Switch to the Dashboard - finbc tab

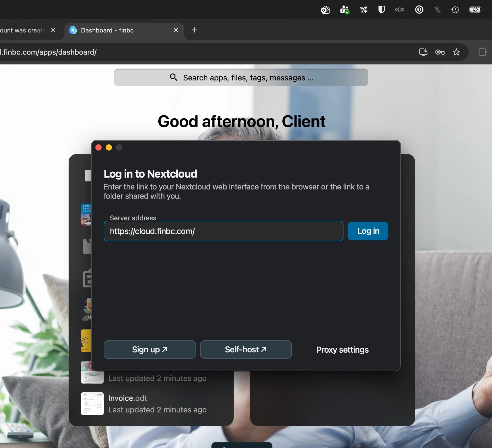(x=124, y=30)
